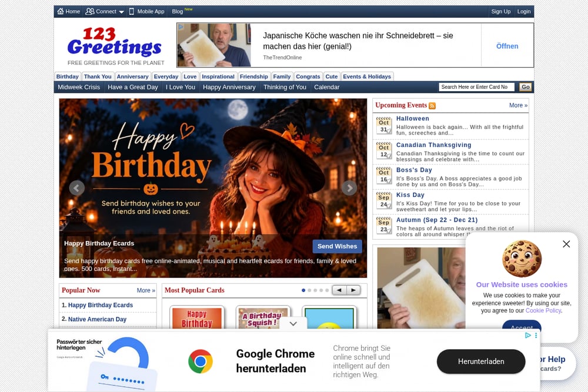Collapse the bottom ad with chevron
Screen dimensions: 588x392
coord(293,323)
